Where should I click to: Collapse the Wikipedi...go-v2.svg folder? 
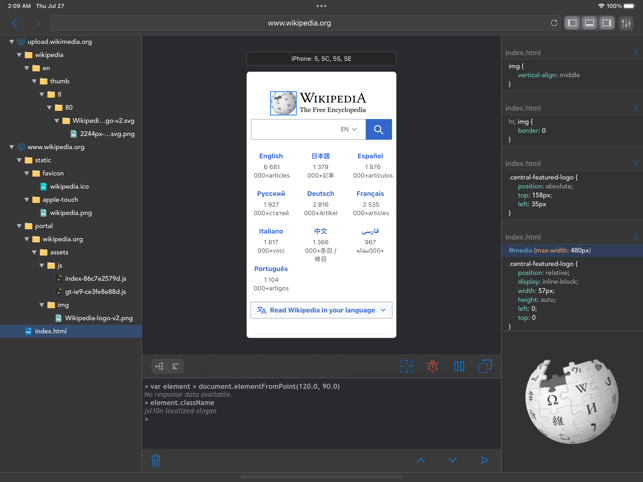(x=57, y=121)
